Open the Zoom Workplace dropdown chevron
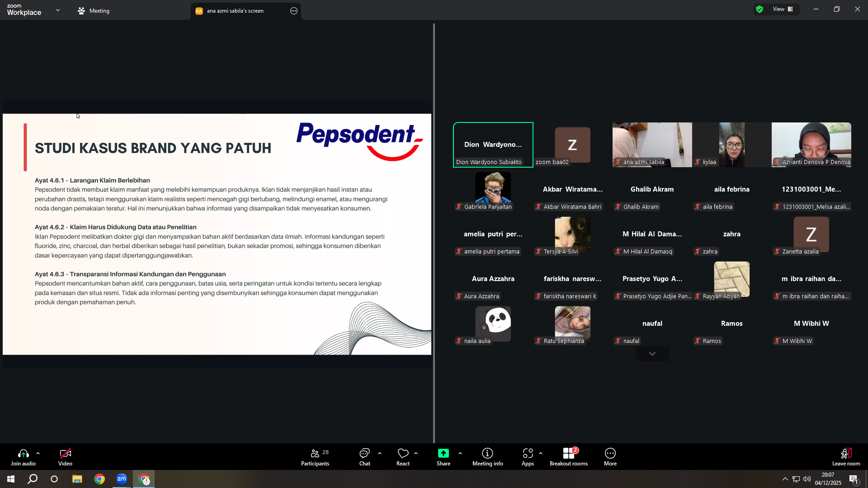Screen dimensions: 868x488 click(x=58, y=10)
